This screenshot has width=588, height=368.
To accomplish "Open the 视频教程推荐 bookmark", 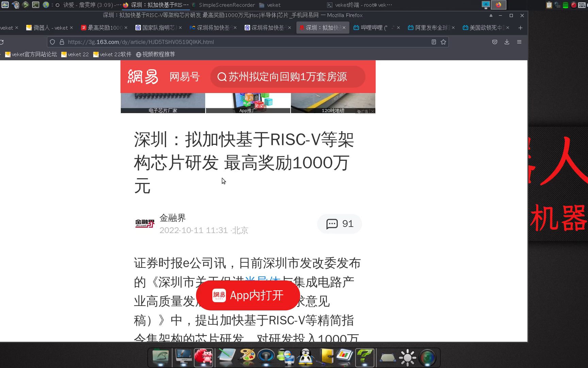I will (x=156, y=54).
